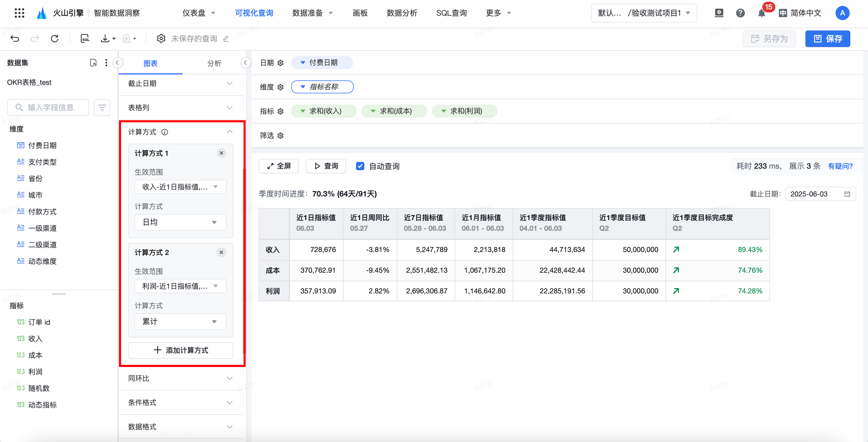Image resolution: width=868 pixels, height=442 pixels.
Task: Edit the query name pencil icon
Action: click(x=226, y=39)
